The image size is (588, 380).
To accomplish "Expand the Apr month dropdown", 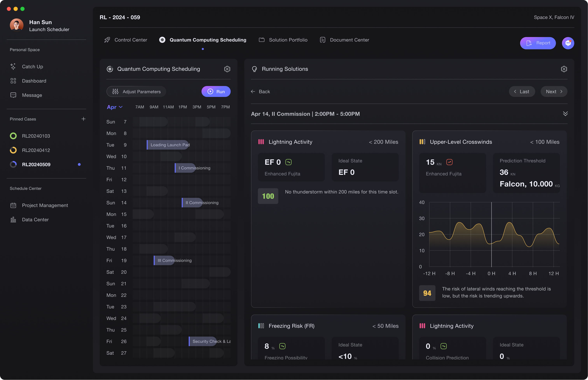I will tap(114, 107).
